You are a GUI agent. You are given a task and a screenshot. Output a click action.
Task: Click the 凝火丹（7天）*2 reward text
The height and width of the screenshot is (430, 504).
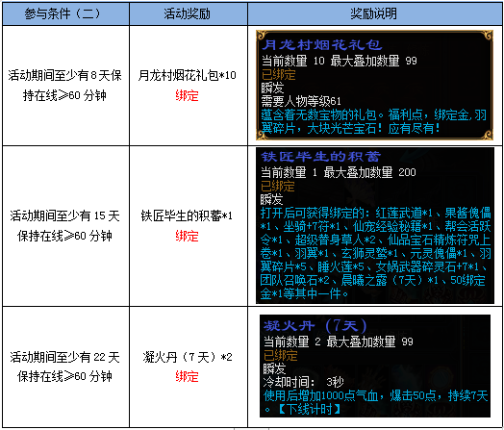[x=188, y=357]
